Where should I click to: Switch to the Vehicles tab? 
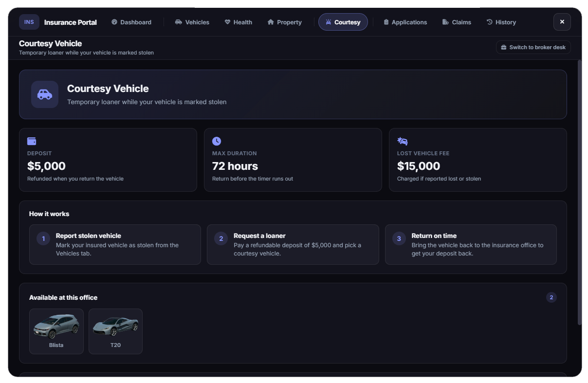point(192,22)
